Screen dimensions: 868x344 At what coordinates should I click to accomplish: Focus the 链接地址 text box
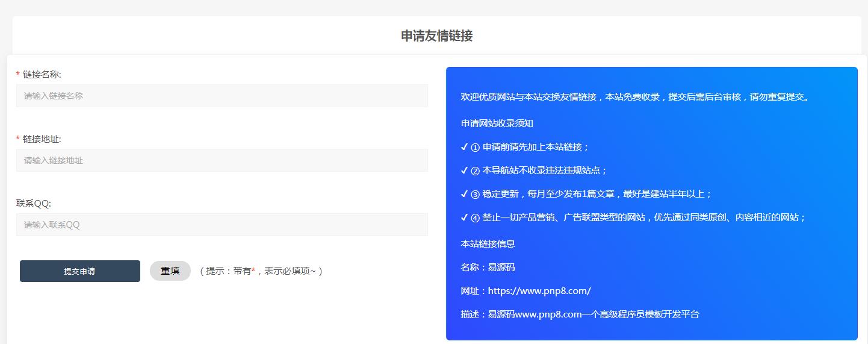222,160
